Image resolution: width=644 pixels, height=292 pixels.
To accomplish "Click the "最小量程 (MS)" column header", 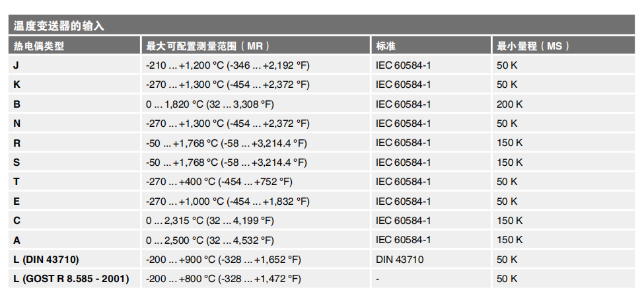I will coord(533,46).
